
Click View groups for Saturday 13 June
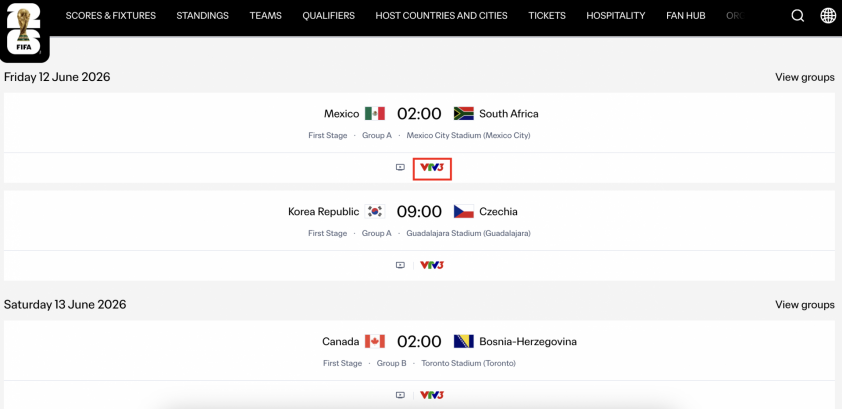pyautogui.click(x=804, y=305)
